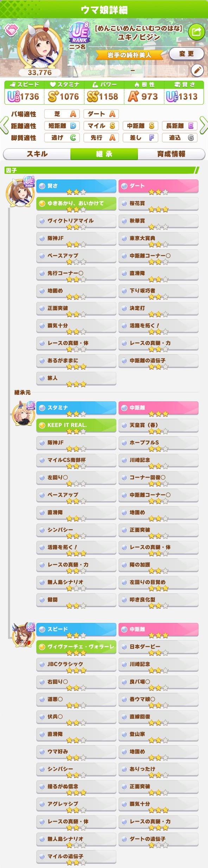Tap the green share icon
Viewport: 208px width, 868px height.
(196, 32)
